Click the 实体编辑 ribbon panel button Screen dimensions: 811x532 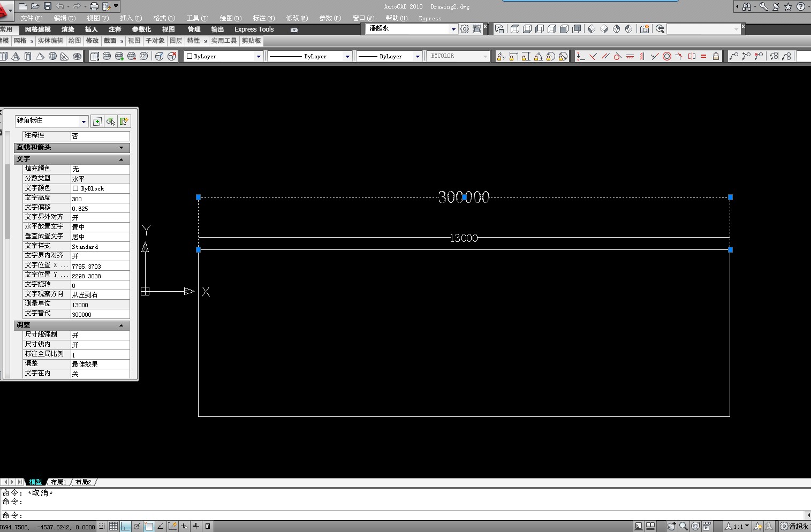click(x=51, y=41)
